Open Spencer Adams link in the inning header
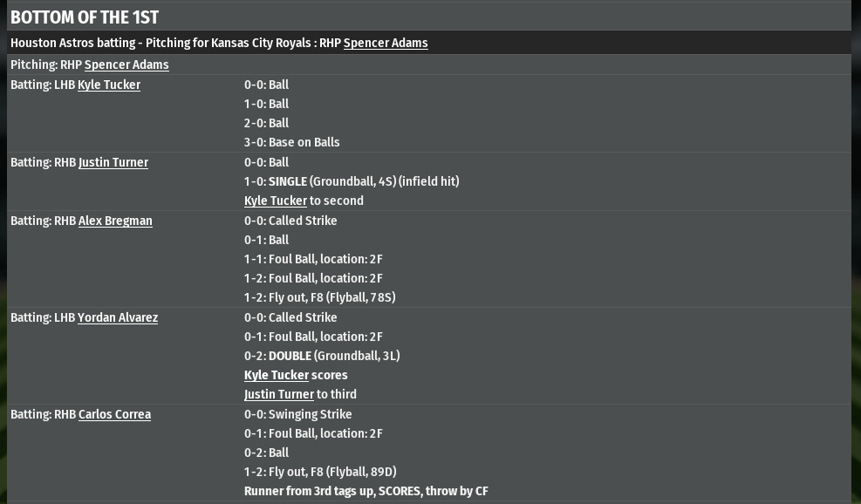The width and height of the screenshot is (861, 504). [385, 43]
